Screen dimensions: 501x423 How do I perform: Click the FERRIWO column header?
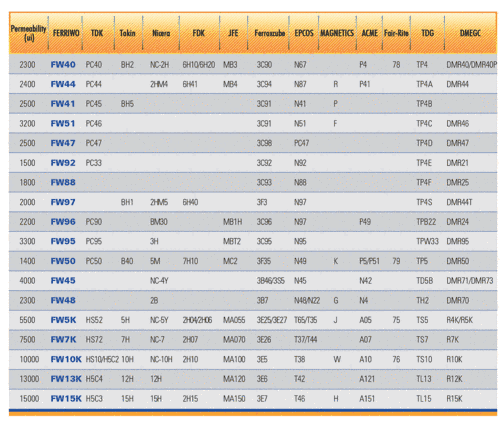[66, 33]
